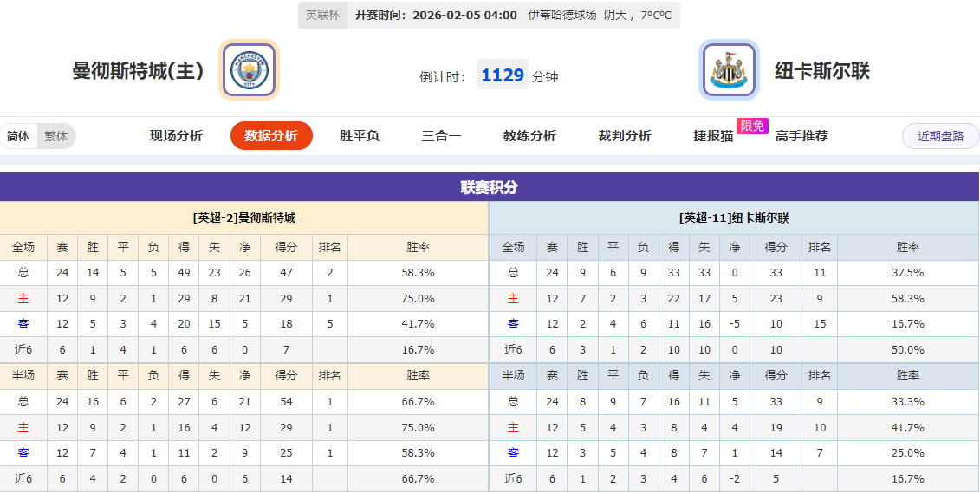Select the 数据分析 tab
The width and height of the screenshot is (980, 493).
click(x=271, y=136)
